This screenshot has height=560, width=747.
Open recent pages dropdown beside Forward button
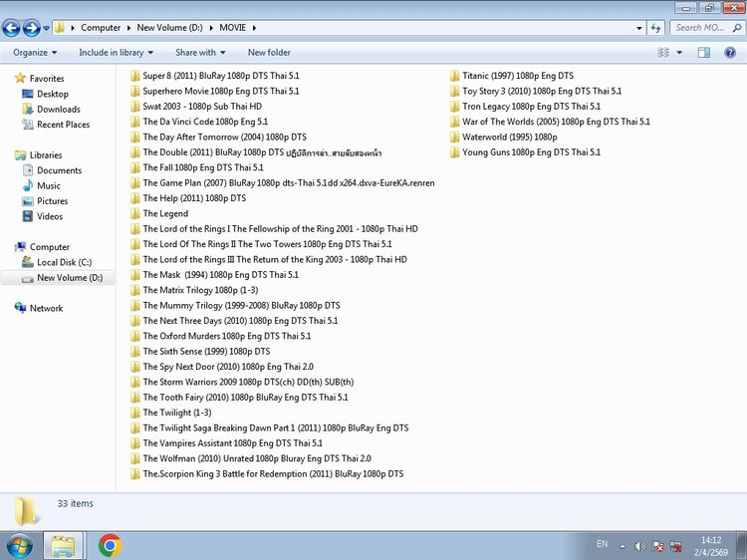[x=46, y=28]
